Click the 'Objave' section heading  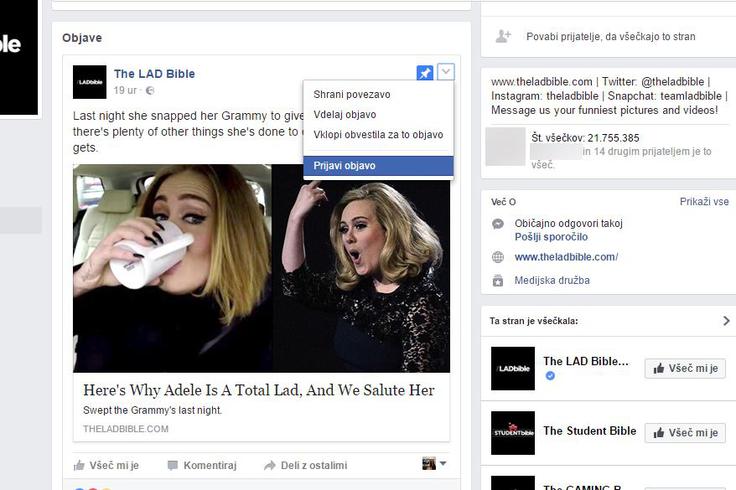[x=82, y=38]
